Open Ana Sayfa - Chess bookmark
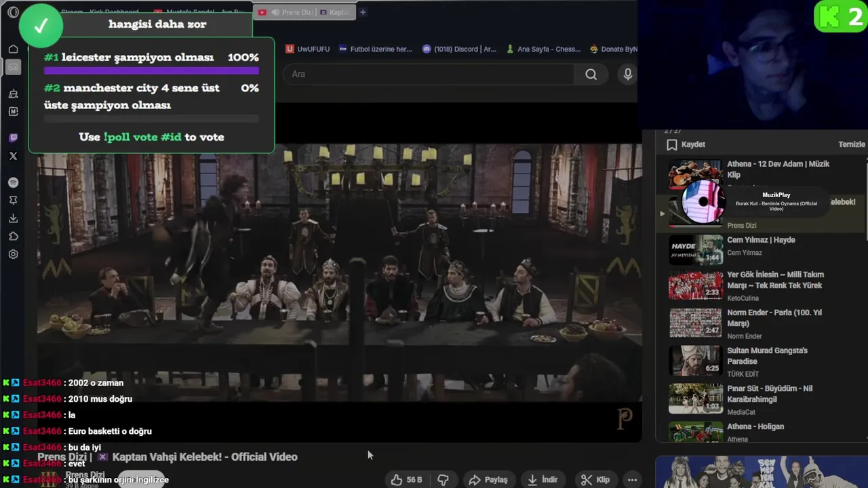Image resolution: width=868 pixels, height=488 pixels. tap(542, 49)
